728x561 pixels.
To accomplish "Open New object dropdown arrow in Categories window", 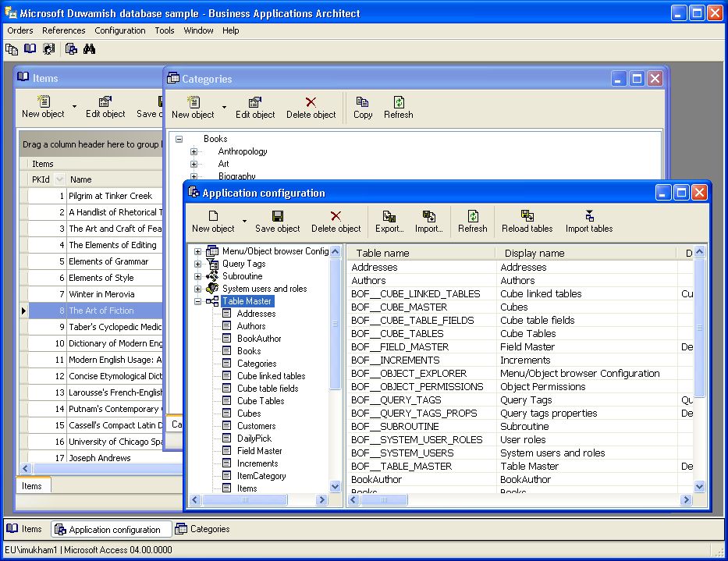I will (x=224, y=107).
